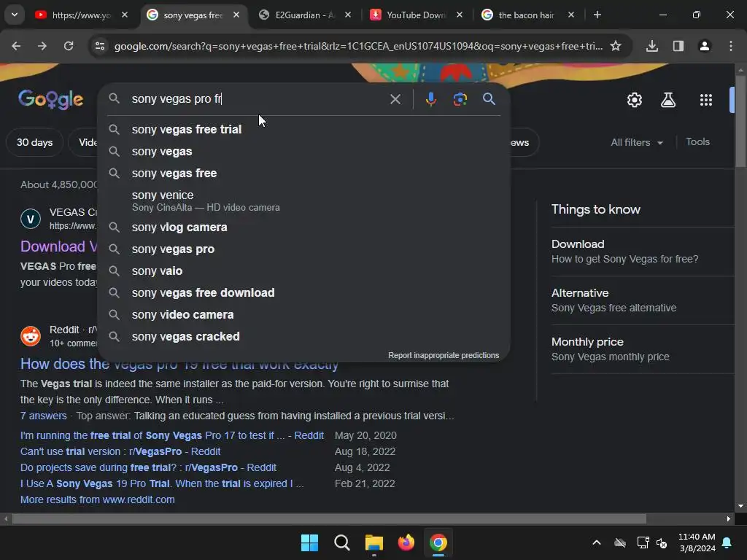Screen dimensions: 747x560
Task: Select suggestion sony vegas cracked
Action: point(303,337)
